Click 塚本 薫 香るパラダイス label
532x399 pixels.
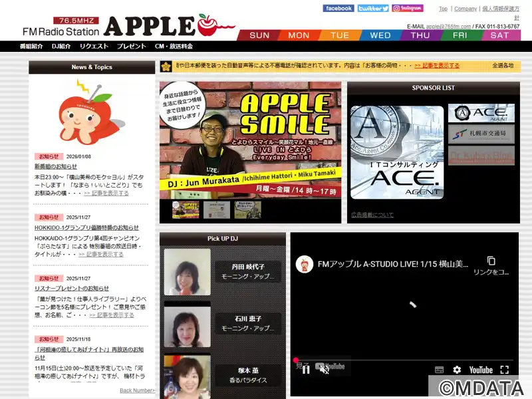pos(248,375)
